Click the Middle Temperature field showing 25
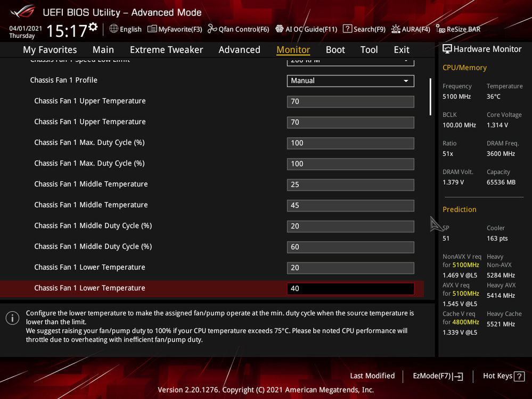This screenshot has height=399, width=532. coord(350,184)
